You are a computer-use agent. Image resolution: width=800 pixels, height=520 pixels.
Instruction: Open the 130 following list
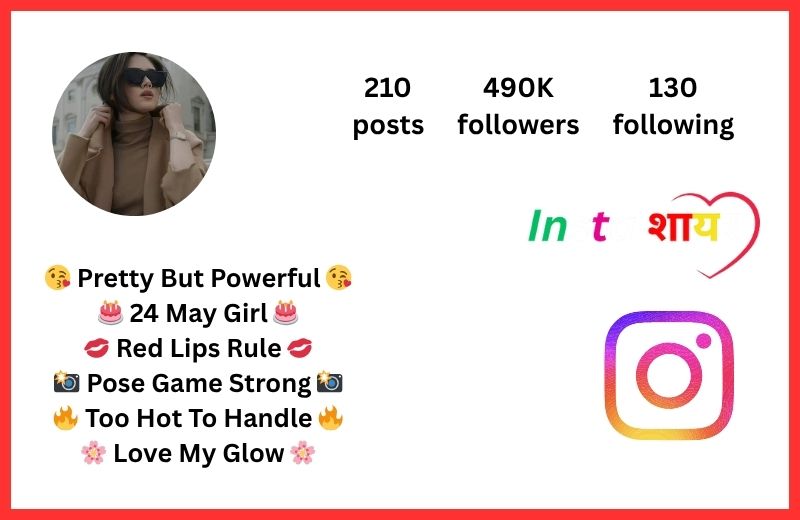(x=673, y=106)
